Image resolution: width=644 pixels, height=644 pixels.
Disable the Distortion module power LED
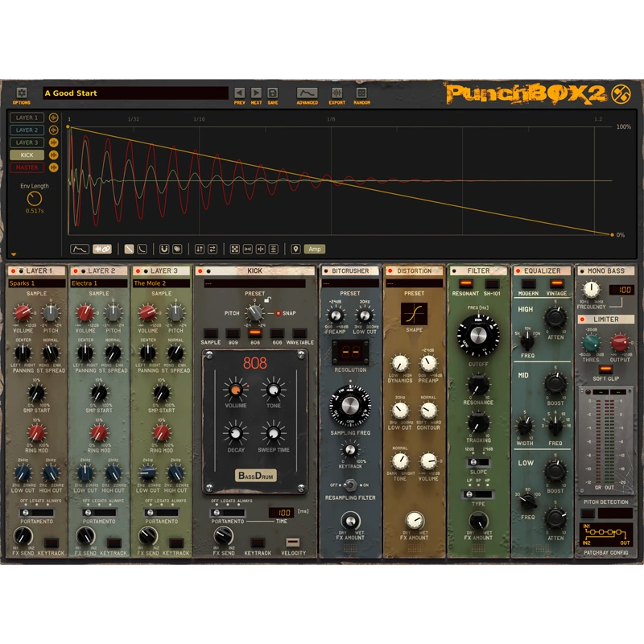[390, 271]
